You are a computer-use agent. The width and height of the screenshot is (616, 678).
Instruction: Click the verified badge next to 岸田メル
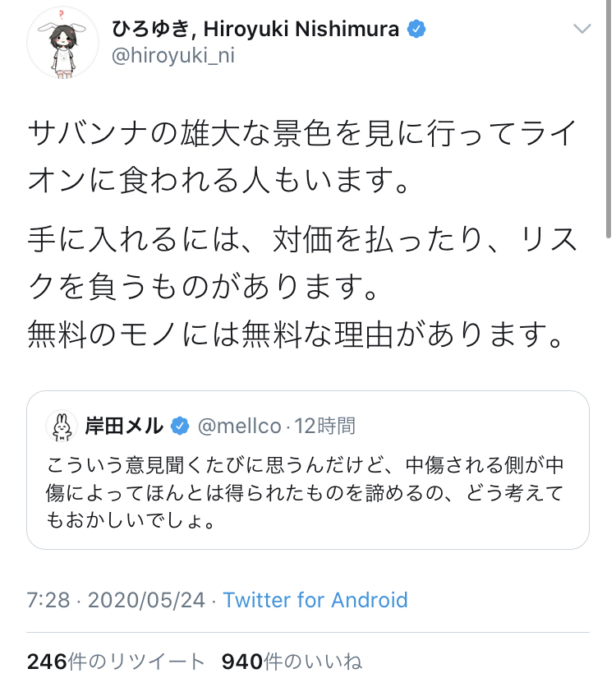[x=180, y=426]
